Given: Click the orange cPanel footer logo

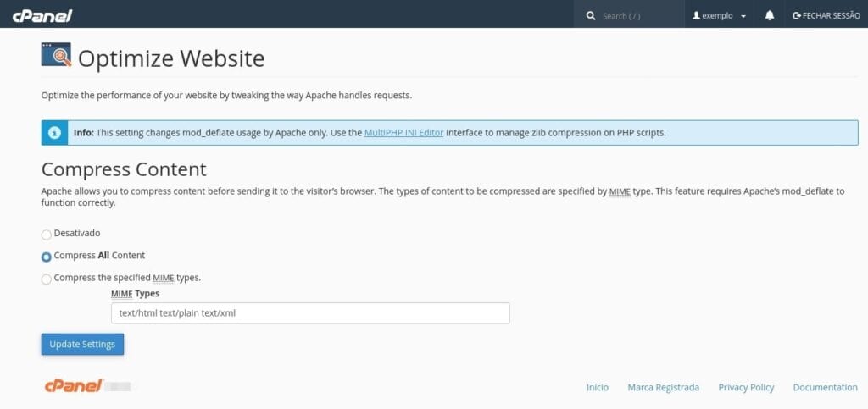Looking at the screenshot, I should click(74, 386).
